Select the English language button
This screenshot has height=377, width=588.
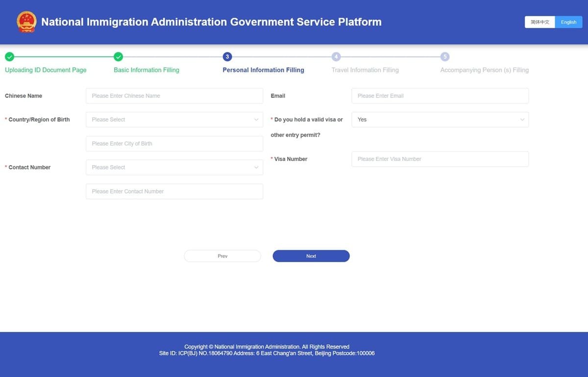click(568, 22)
